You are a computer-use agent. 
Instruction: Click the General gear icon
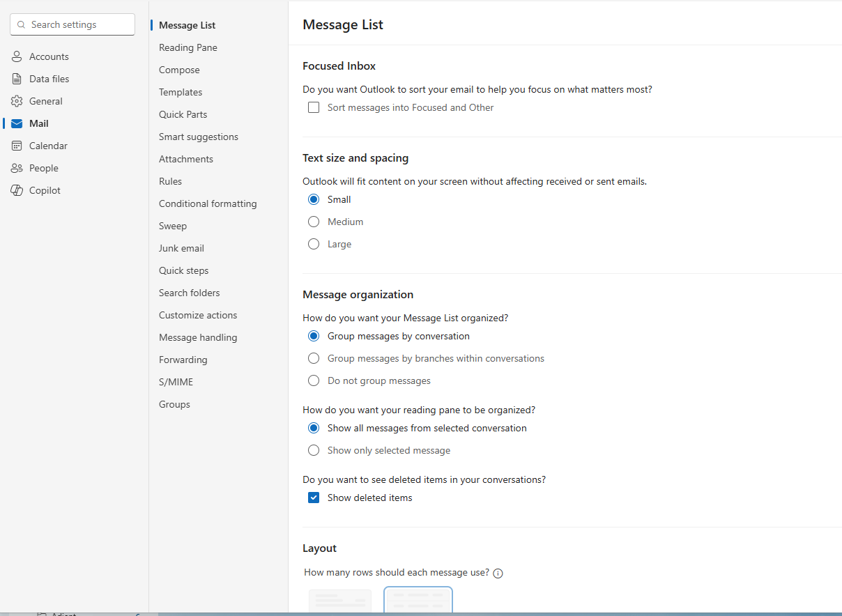17,101
